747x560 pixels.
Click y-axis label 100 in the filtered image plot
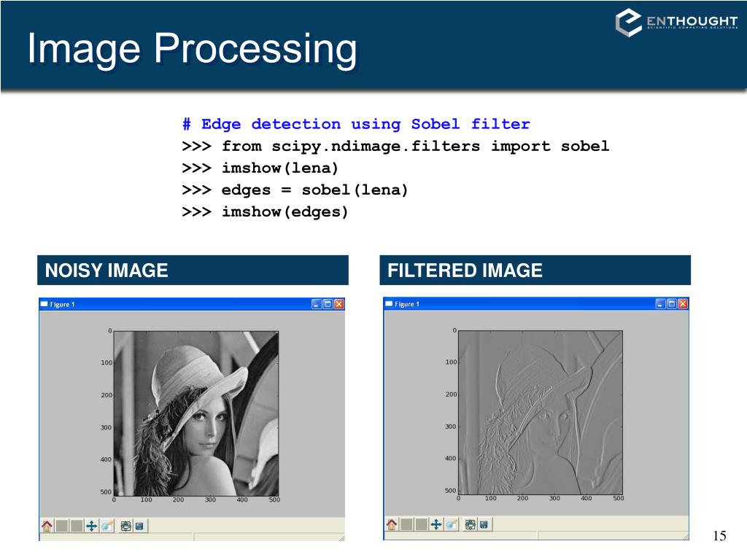tap(451, 362)
